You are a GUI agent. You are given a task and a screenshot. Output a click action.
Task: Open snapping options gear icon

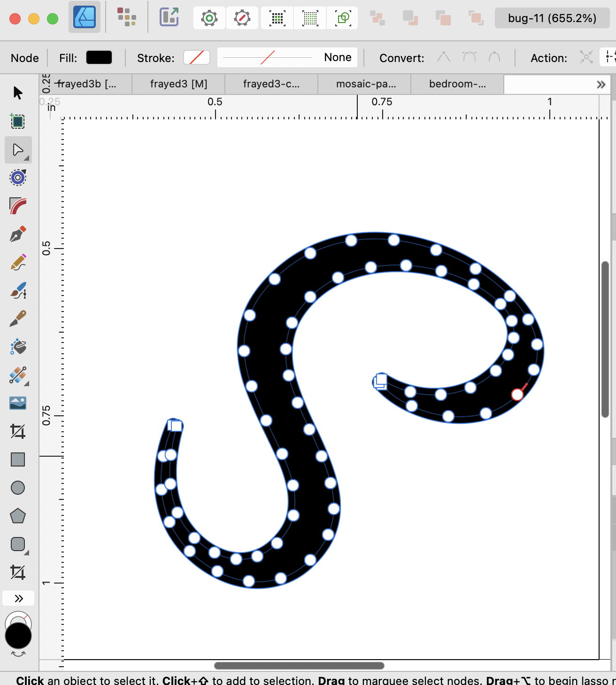pyautogui.click(x=209, y=18)
